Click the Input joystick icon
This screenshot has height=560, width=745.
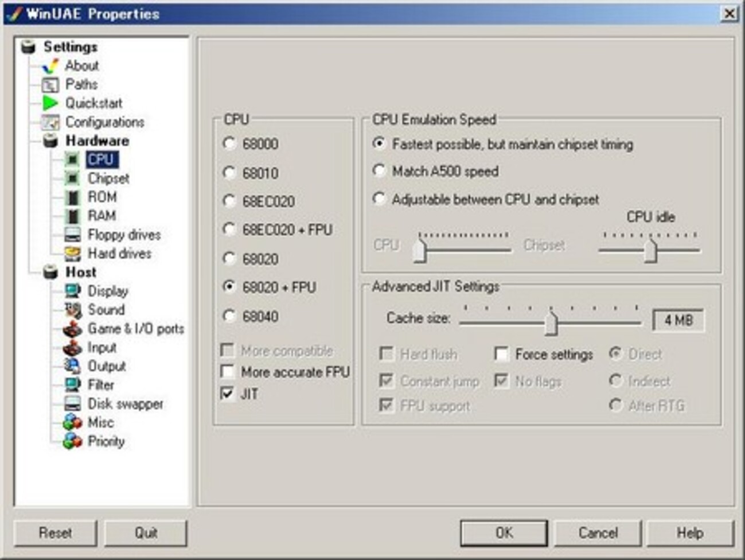72,348
